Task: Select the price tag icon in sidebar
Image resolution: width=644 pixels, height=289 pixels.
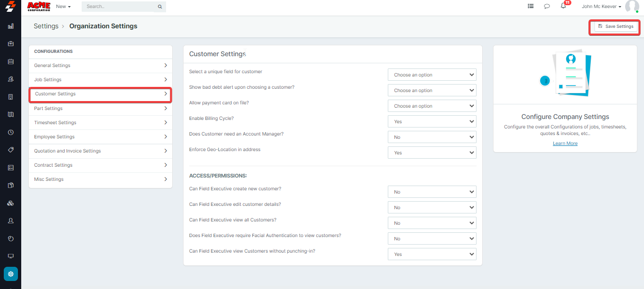Action: point(10,150)
